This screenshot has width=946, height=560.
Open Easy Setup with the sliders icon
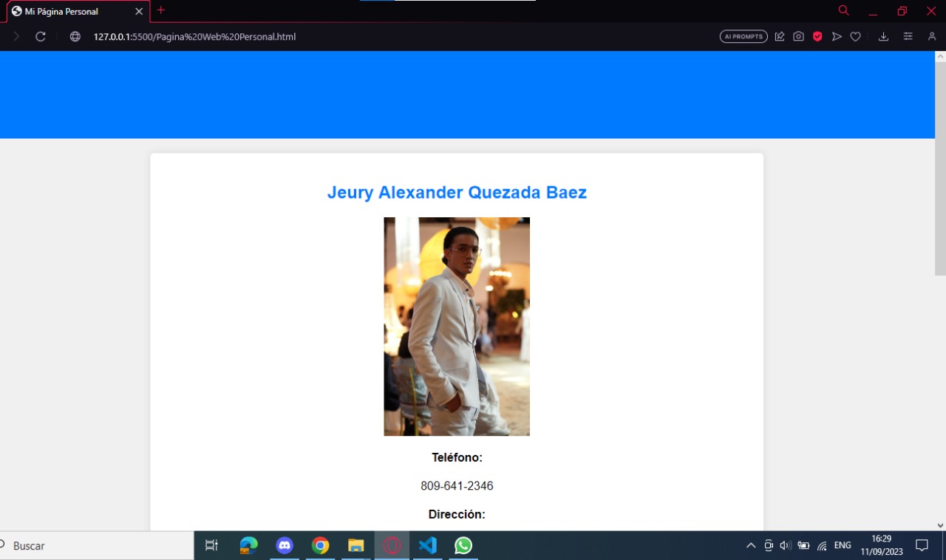pyautogui.click(x=908, y=36)
